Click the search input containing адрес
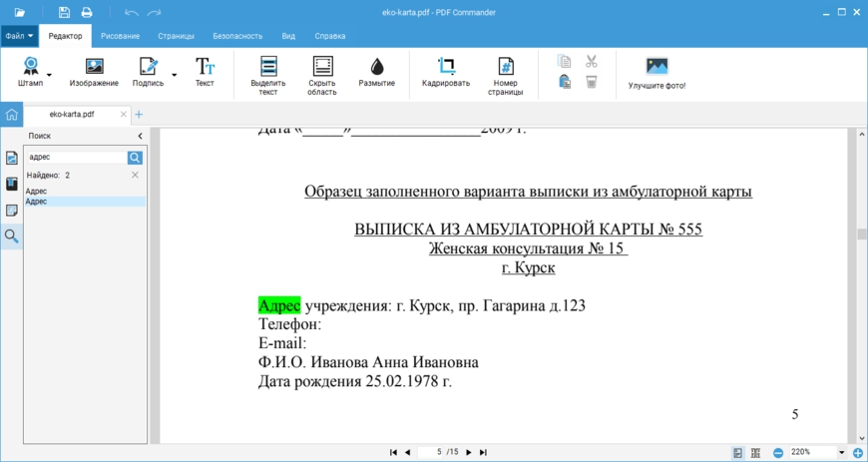 77,158
